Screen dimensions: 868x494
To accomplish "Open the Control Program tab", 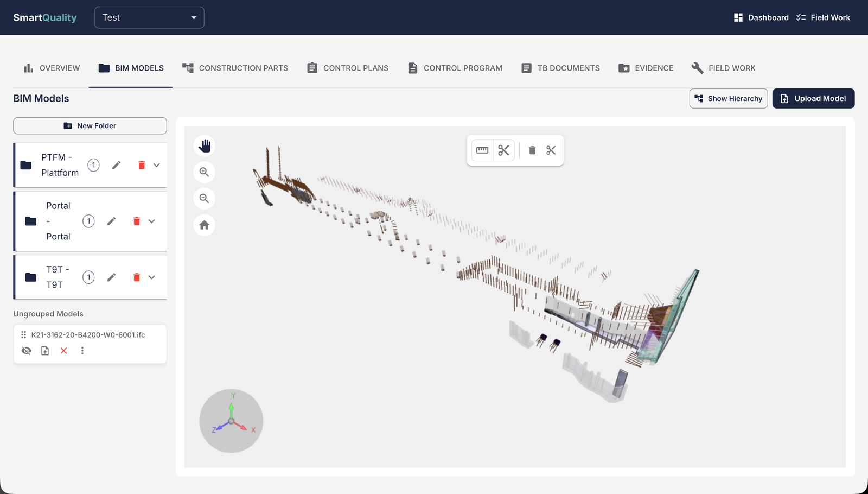I will pos(455,68).
